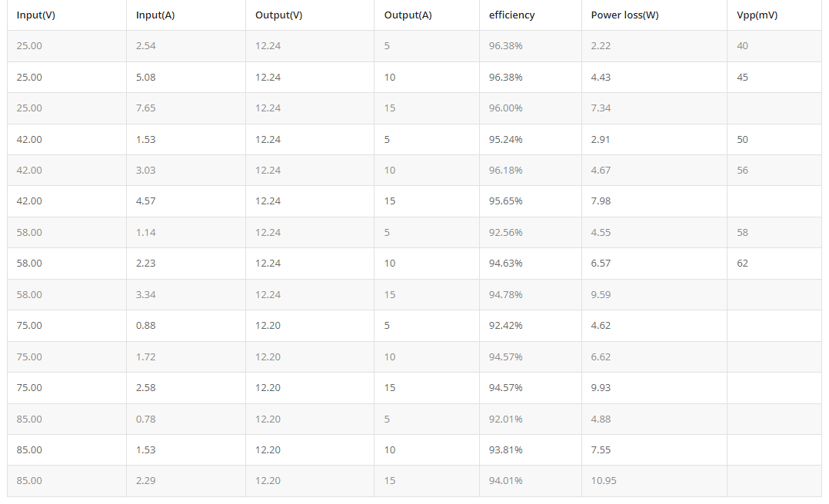Click the Input(V) column header
The width and height of the screenshot is (829, 504).
[x=35, y=15]
